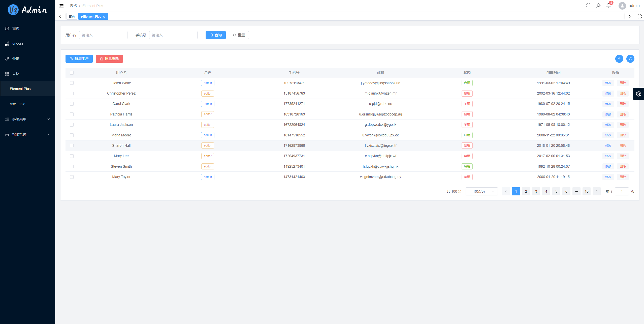Check the select-all checkbox in the table header

point(72,73)
